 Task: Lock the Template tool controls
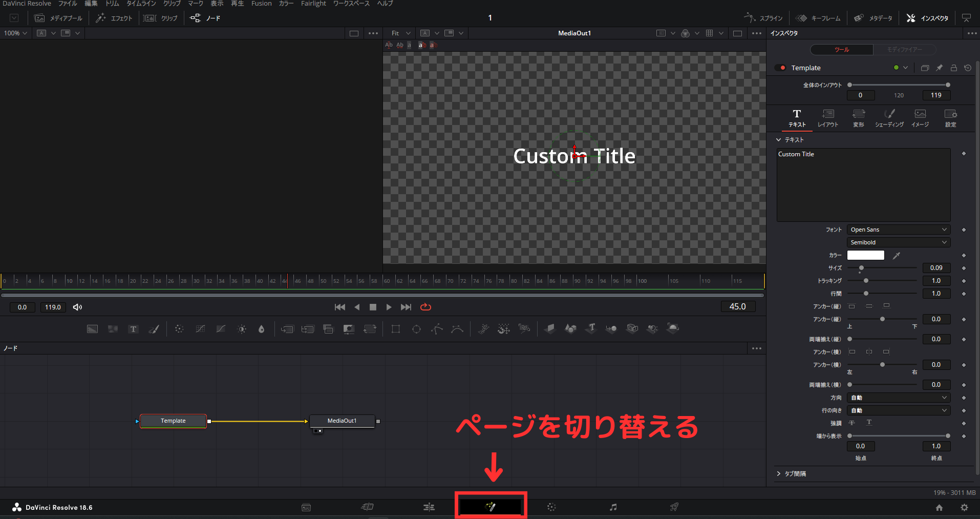[x=953, y=68]
